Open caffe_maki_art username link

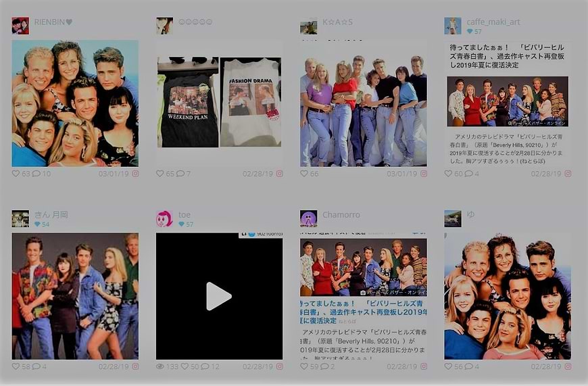click(x=493, y=22)
